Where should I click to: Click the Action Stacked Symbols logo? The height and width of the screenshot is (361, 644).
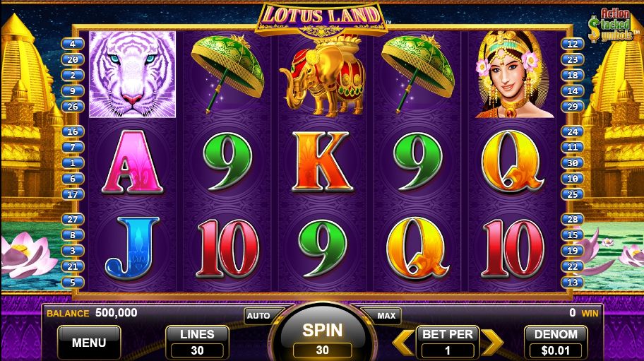click(x=614, y=25)
